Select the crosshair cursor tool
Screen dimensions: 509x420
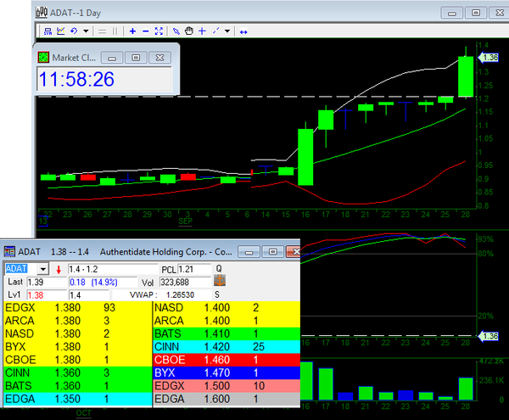(202, 31)
